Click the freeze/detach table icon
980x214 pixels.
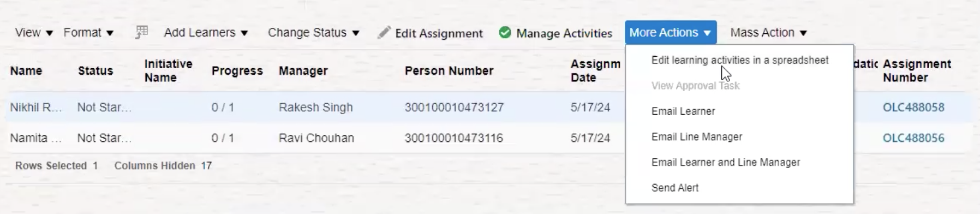[141, 33]
